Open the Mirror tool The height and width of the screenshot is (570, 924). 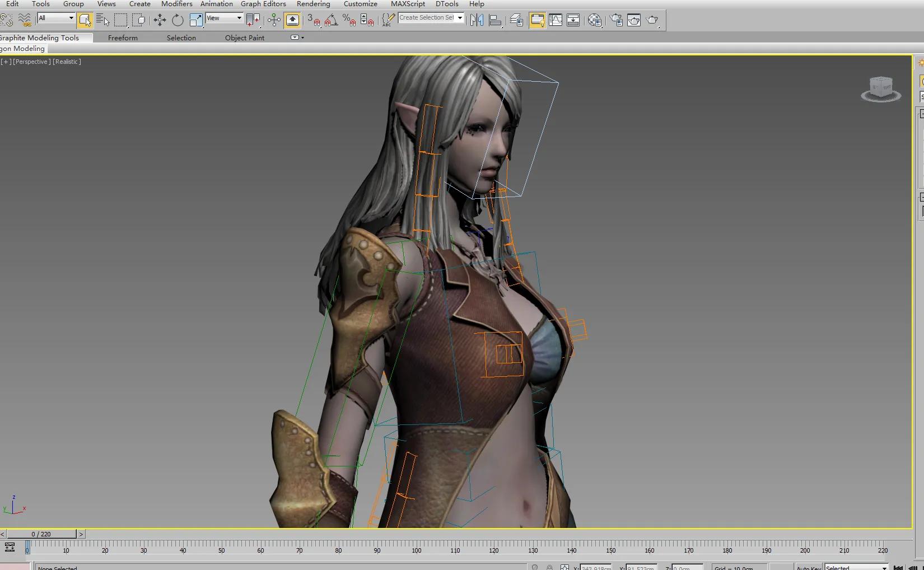click(x=477, y=20)
